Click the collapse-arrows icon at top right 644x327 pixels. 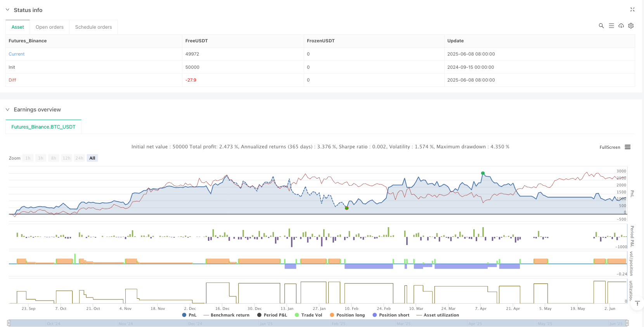(632, 10)
